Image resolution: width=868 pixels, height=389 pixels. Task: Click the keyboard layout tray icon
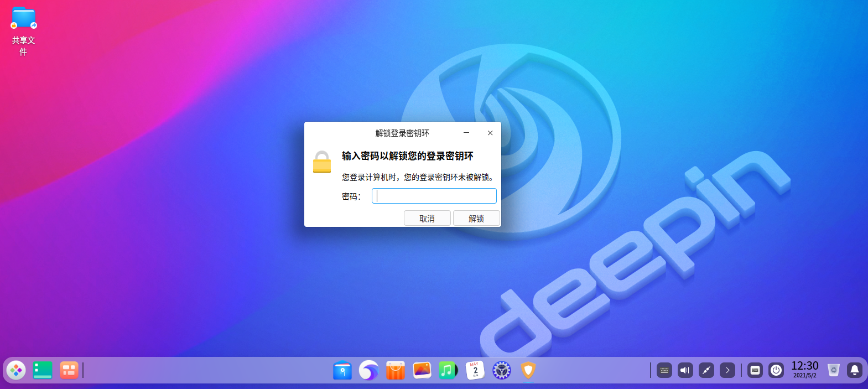[664, 370]
